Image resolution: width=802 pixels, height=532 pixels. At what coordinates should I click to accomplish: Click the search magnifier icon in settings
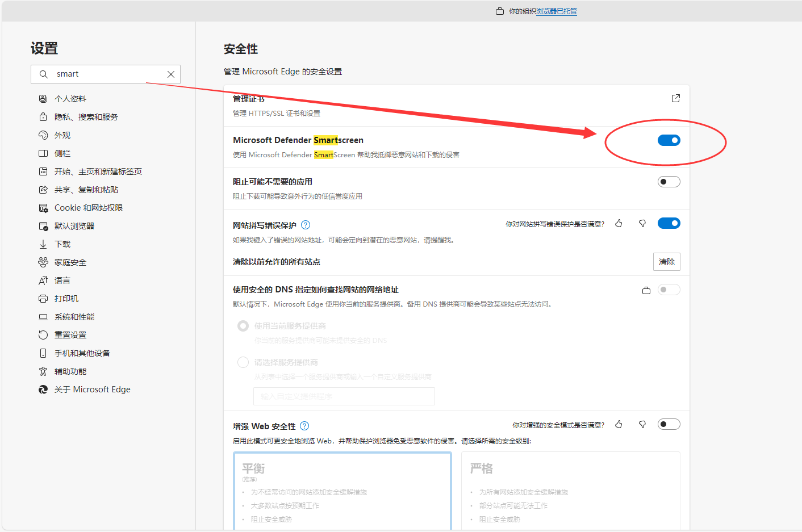(x=43, y=74)
